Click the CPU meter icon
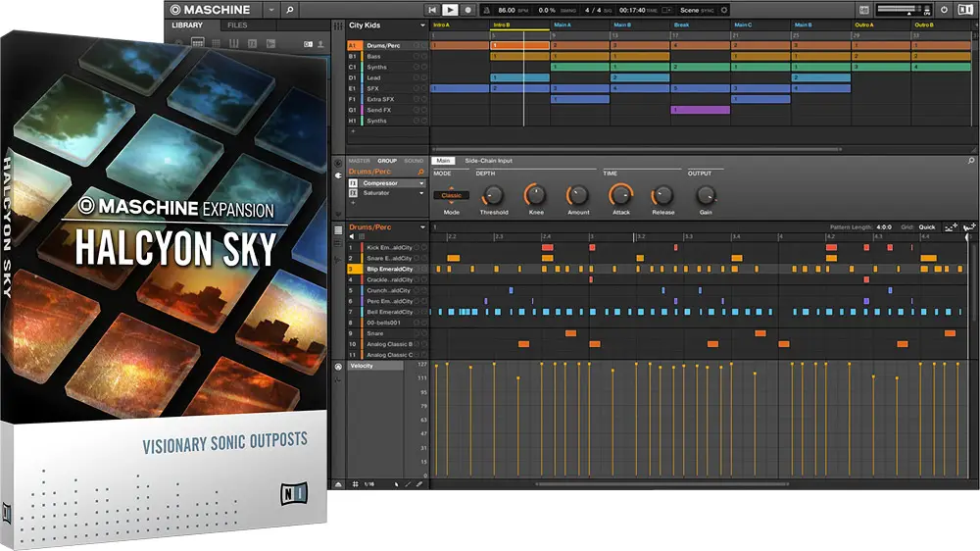This screenshot has height=551, width=980. click(927, 10)
